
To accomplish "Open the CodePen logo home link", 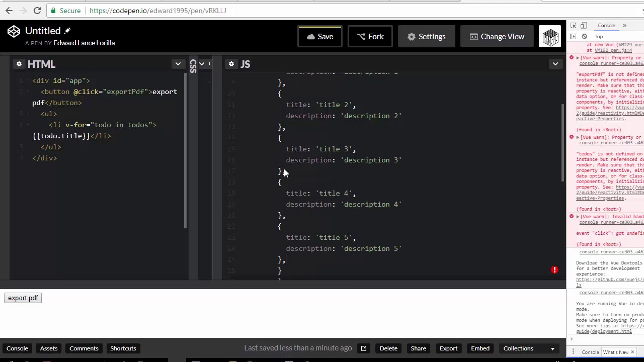I will click(x=14, y=31).
